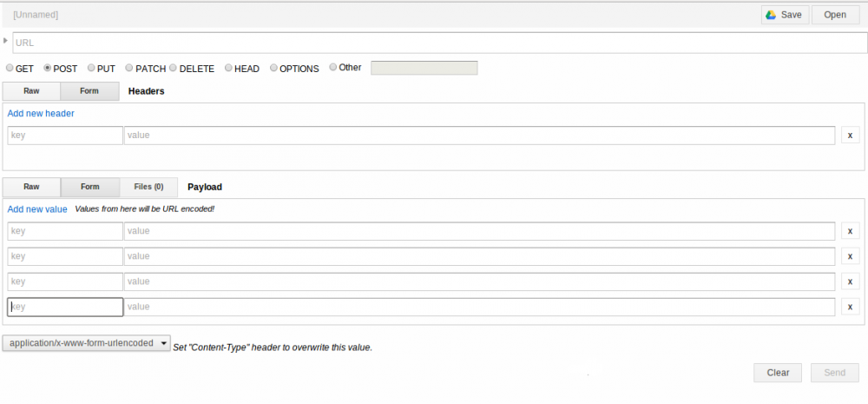Viewport: 868px width, 404px height.
Task: Open the content type dropdown
Action: coord(87,343)
